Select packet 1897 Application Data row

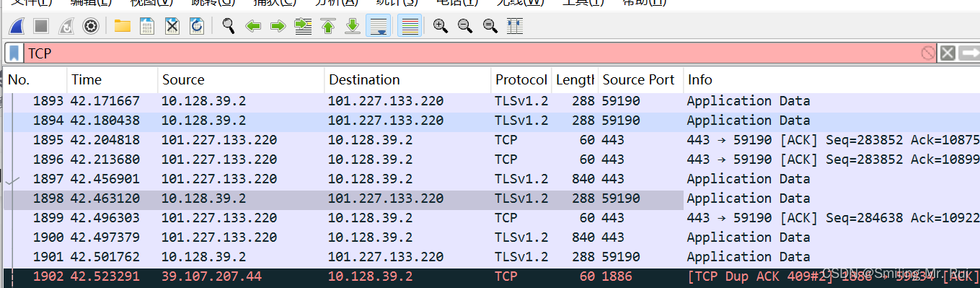(x=492, y=179)
